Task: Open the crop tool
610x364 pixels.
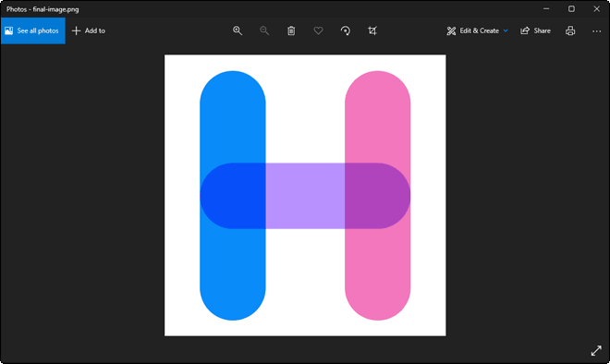Action: pos(372,30)
